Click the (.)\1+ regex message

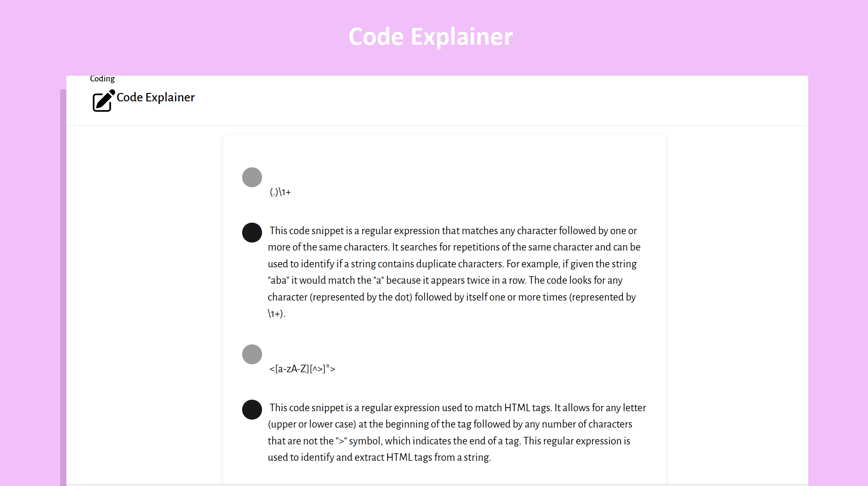[x=280, y=192]
